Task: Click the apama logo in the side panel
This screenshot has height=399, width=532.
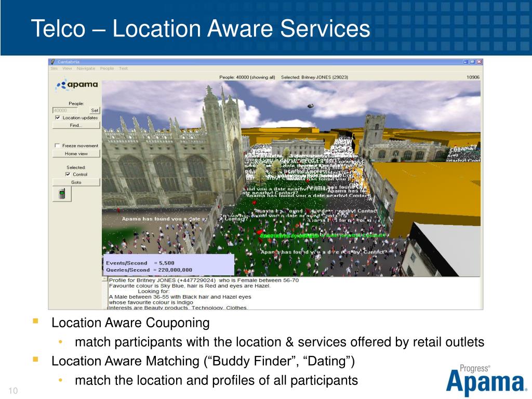Action: [77, 85]
